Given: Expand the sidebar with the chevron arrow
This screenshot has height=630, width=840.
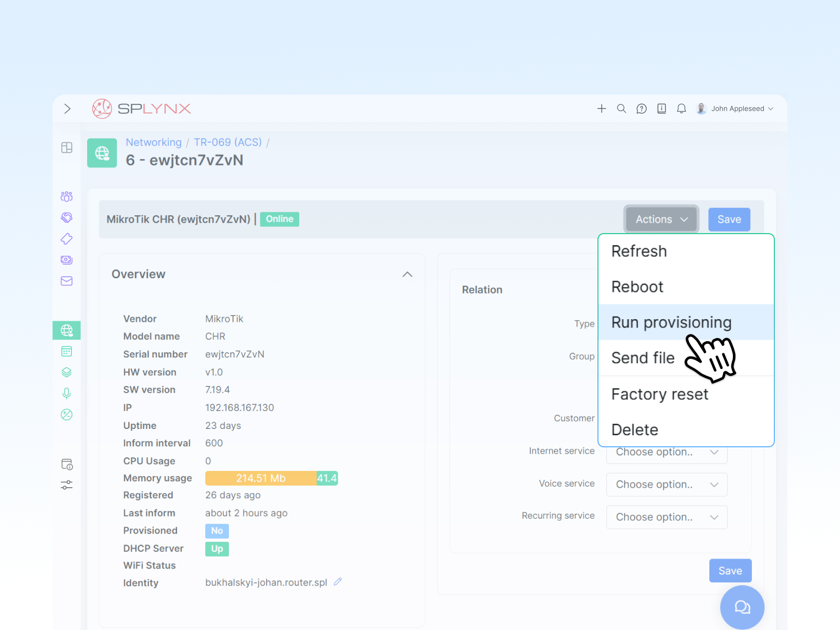Looking at the screenshot, I should (x=67, y=109).
